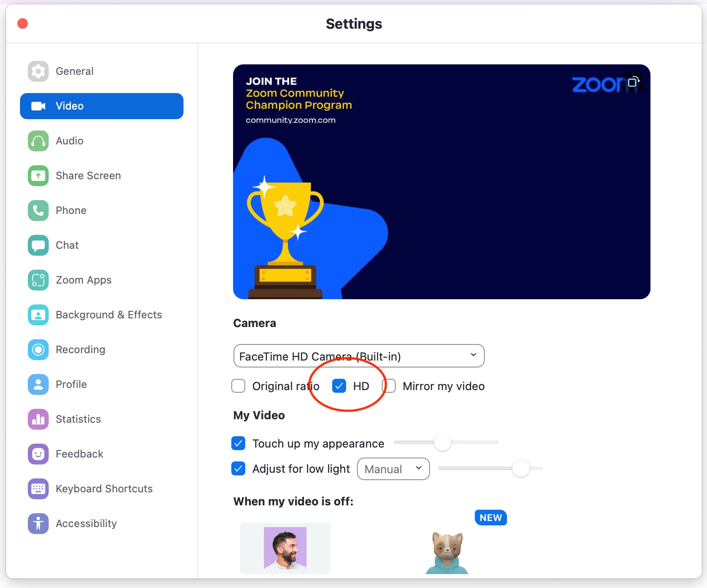Select the Audio headphones icon

pyautogui.click(x=38, y=141)
